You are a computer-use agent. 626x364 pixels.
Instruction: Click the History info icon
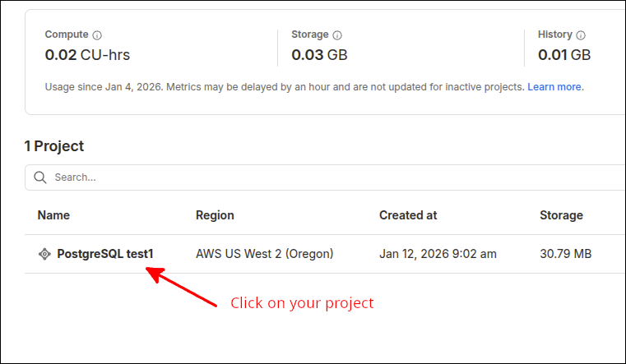click(x=581, y=35)
